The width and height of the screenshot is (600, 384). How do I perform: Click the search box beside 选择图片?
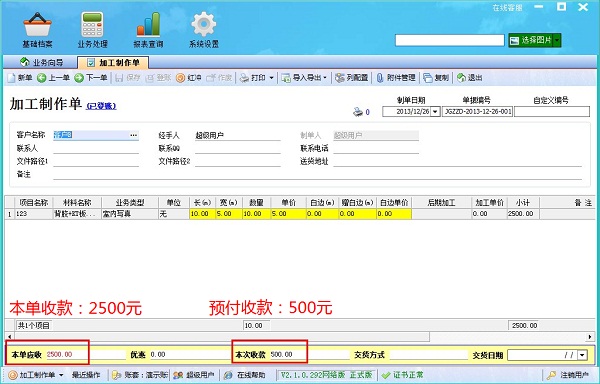(x=450, y=40)
